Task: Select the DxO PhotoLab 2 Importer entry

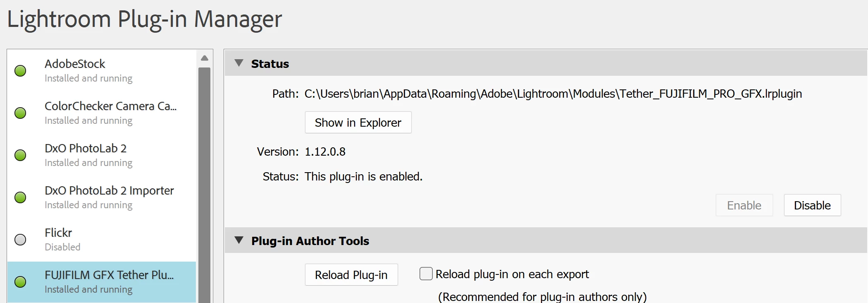Action: coord(102,197)
